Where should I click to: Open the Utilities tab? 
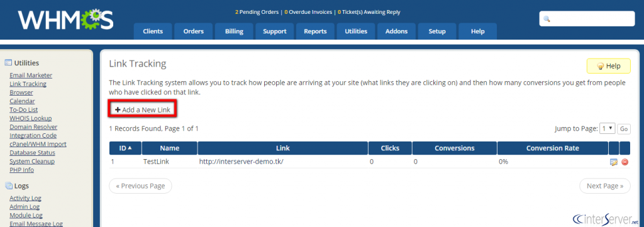356,31
